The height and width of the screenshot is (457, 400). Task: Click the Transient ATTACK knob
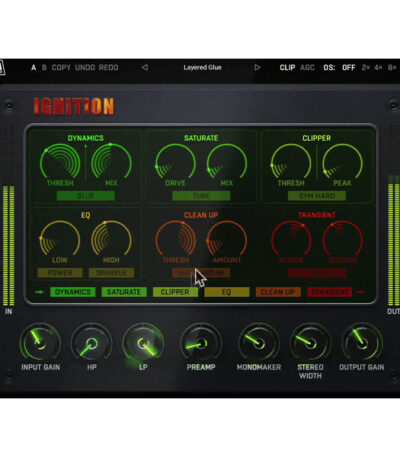pyautogui.click(x=291, y=239)
